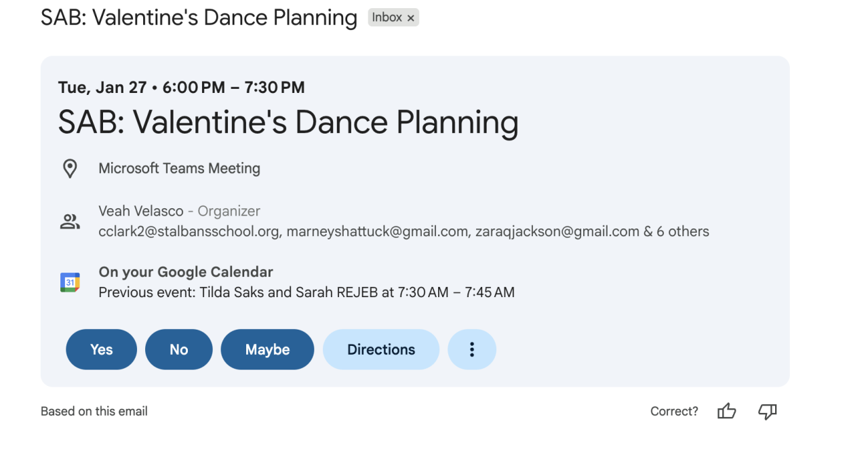Open more options three-dot menu
Image resolution: width=868 pixels, height=449 pixels.
(x=472, y=349)
